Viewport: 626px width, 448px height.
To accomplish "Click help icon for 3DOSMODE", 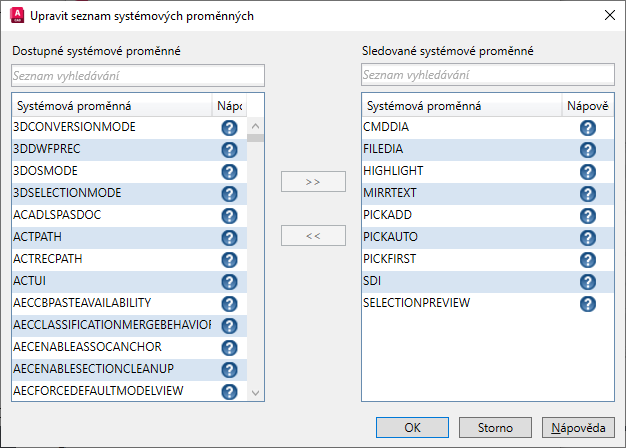I will point(229,172).
